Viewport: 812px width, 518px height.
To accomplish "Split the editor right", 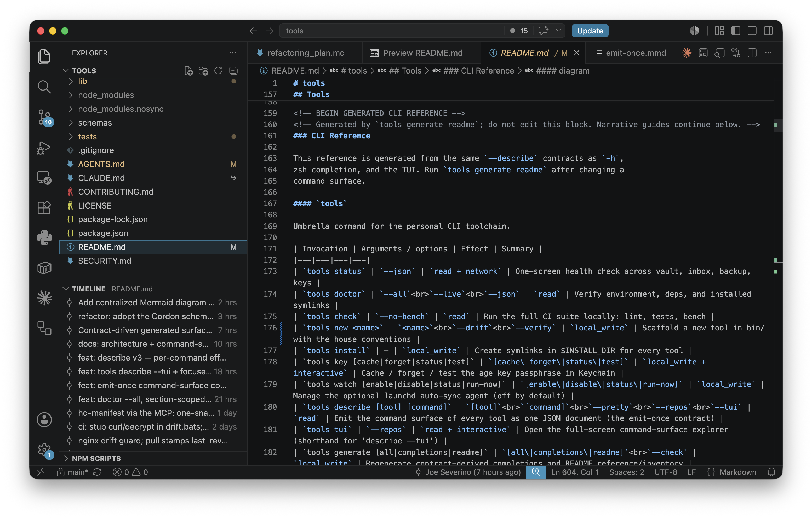I will [x=752, y=53].
